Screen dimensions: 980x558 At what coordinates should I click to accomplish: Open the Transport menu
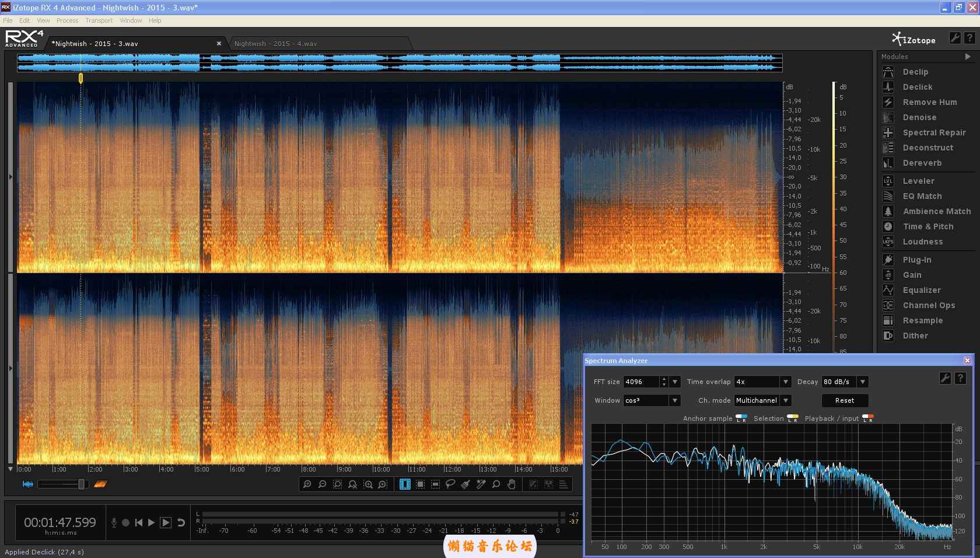tap(99, 20)
